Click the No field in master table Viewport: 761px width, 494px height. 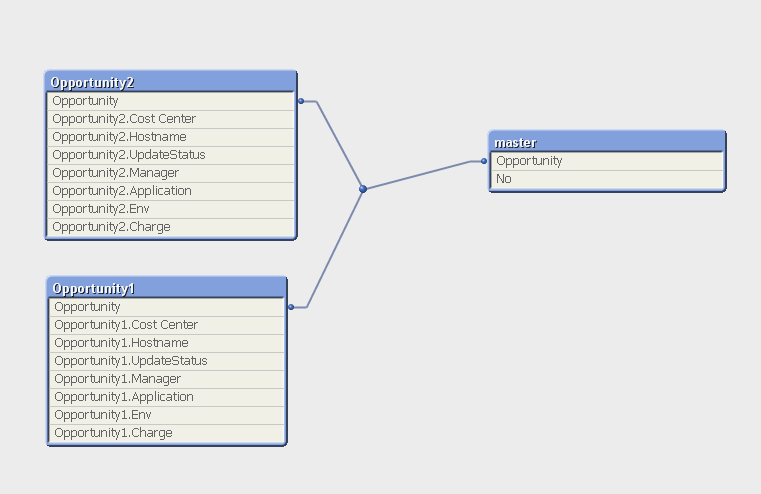607,179
